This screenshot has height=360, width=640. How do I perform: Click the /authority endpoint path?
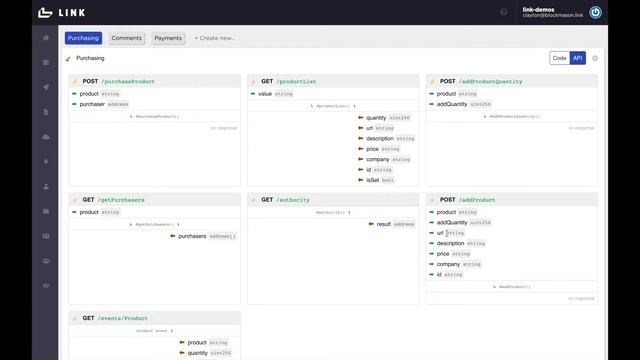[293, 200]
